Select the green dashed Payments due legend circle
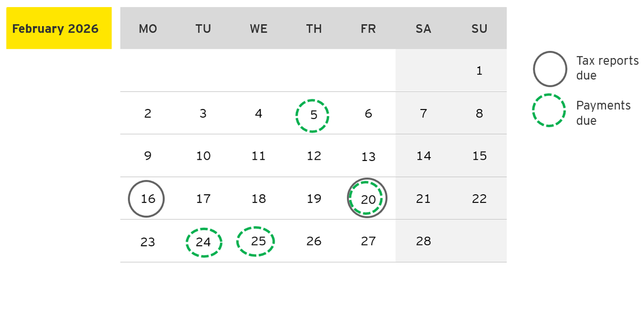 tap(549, 110)
